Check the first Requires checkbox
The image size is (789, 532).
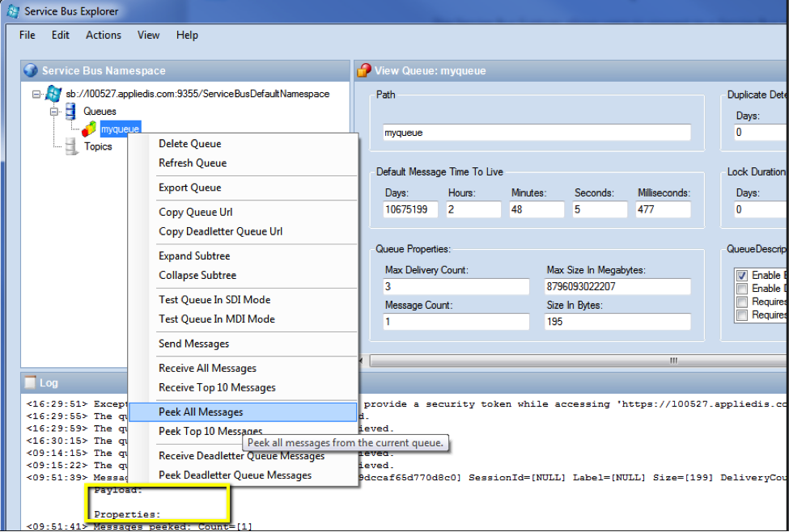(741, 302)
